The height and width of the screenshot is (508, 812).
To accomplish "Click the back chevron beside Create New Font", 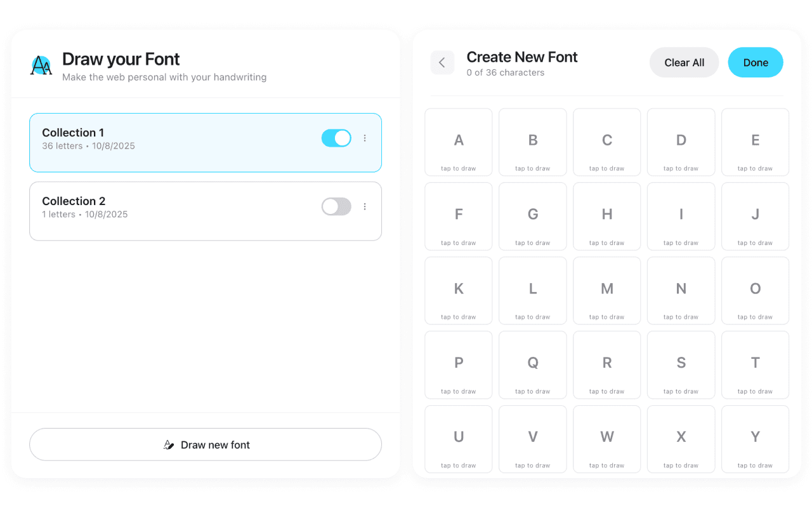I will [442, 62].
